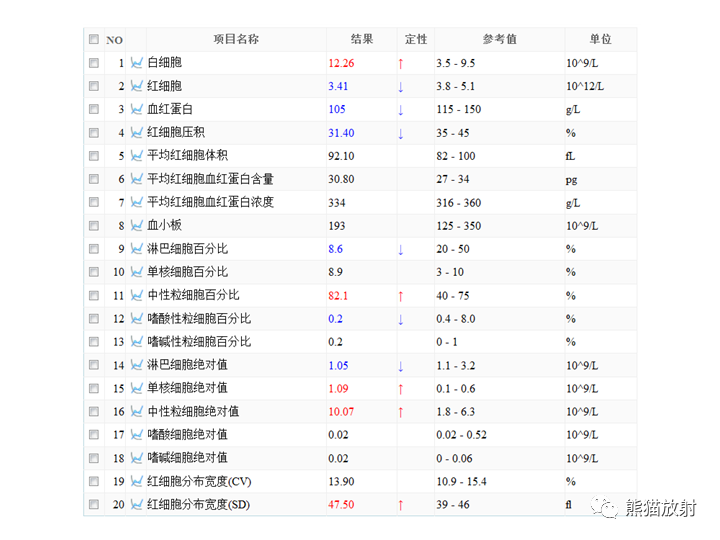
Task: Open trend chart icon for 平均红细胞血红蛋白浓度
Action: [136, 202]
